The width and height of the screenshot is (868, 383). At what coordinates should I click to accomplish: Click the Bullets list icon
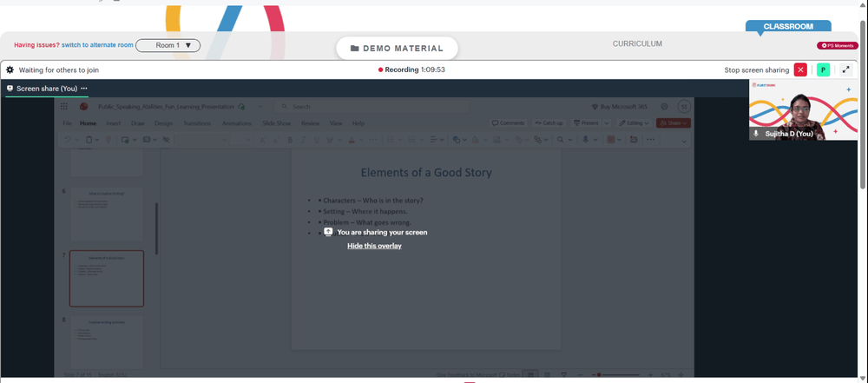click(391, 140)
